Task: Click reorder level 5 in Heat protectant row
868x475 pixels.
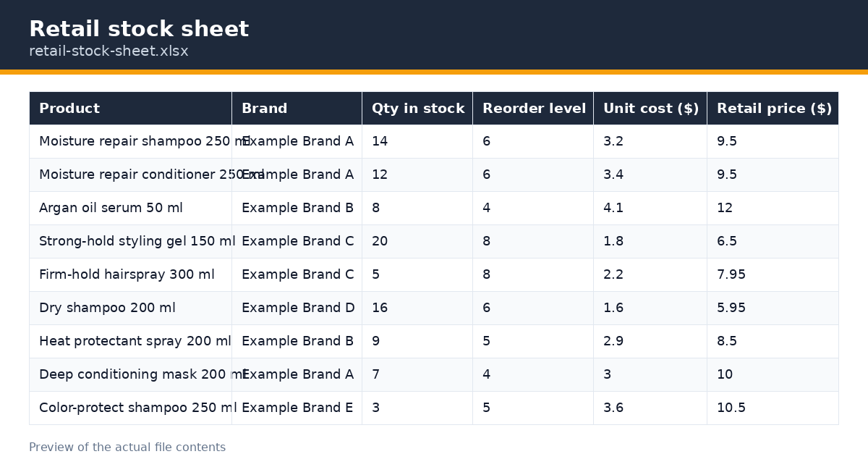Action: coord(533,342)
